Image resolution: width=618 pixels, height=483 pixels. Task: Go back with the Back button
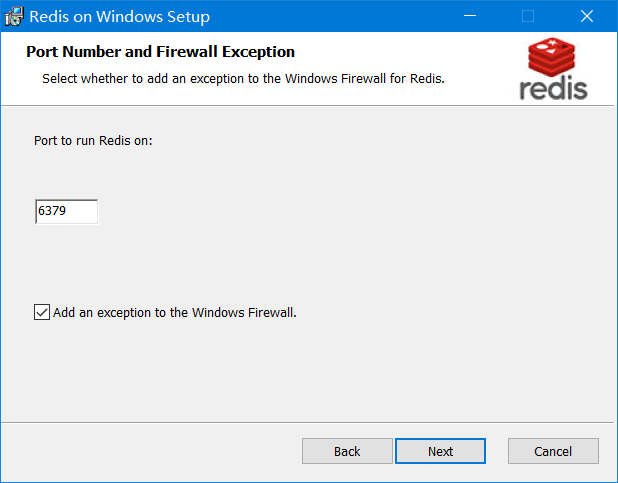tap(347, 451)
